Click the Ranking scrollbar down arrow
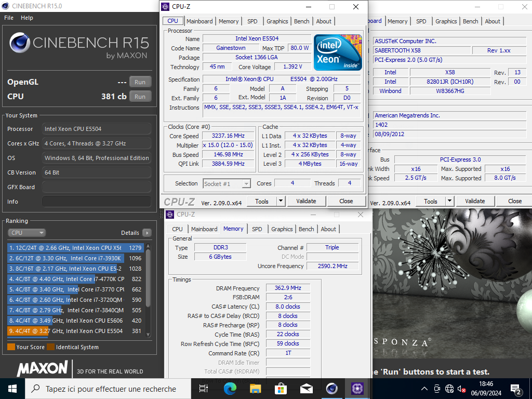The height and width of the screenshot is (399, 532). (x=148, y=335)
